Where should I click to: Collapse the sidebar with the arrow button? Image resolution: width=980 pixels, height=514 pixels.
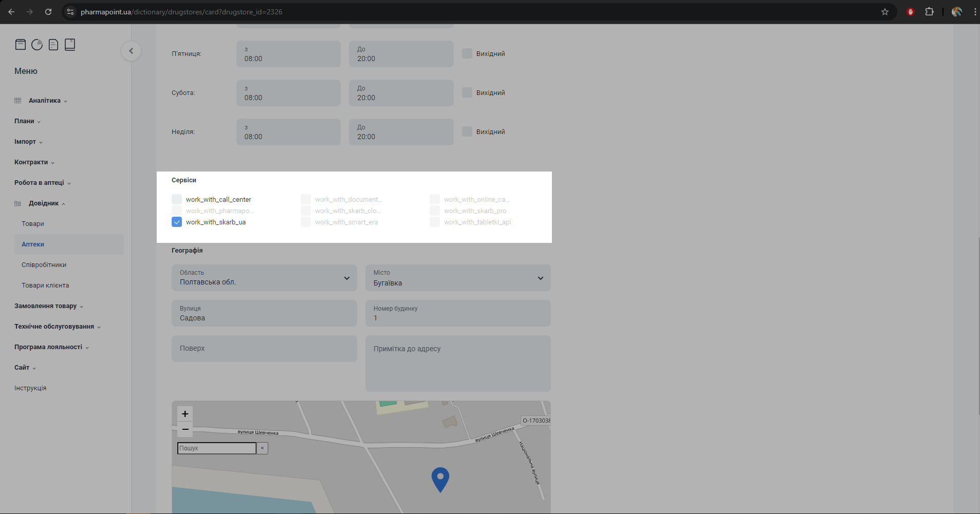click(x=131, y=51)
